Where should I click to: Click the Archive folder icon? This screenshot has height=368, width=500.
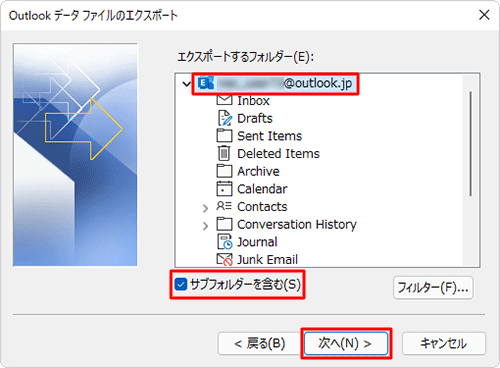(x=224, y=171)
